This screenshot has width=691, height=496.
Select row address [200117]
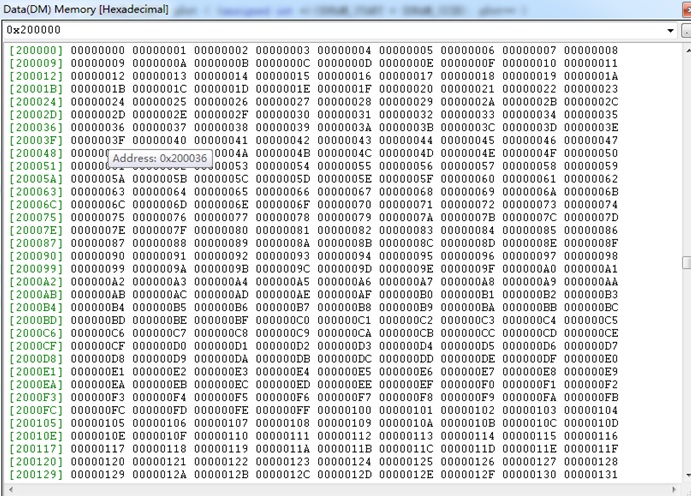coord(36,449)
